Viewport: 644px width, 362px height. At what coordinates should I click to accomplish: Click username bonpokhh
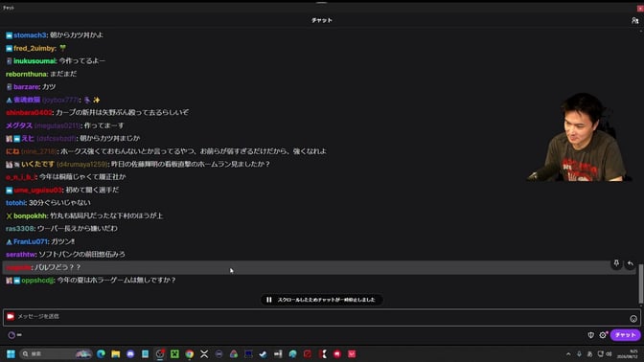click(x=31, y=215)
